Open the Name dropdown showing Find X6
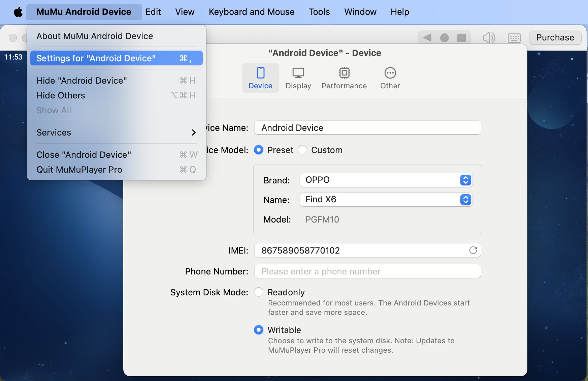This screenshot has width=588, height=381. click(x=386, y=200)
